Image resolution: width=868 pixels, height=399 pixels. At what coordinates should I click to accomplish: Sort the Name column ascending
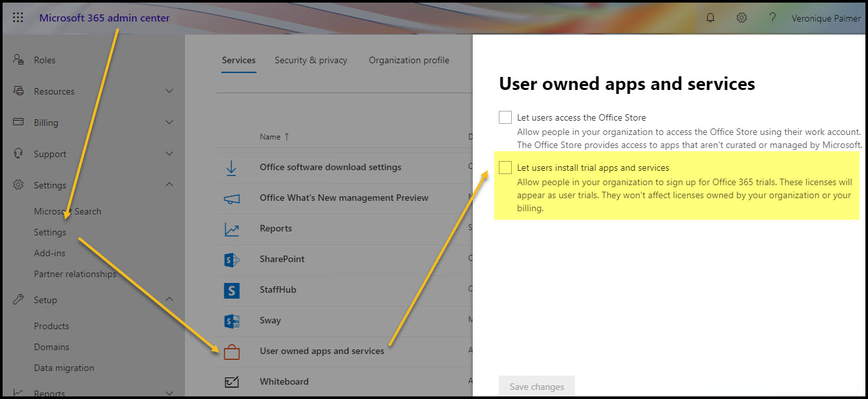(273, 136)
